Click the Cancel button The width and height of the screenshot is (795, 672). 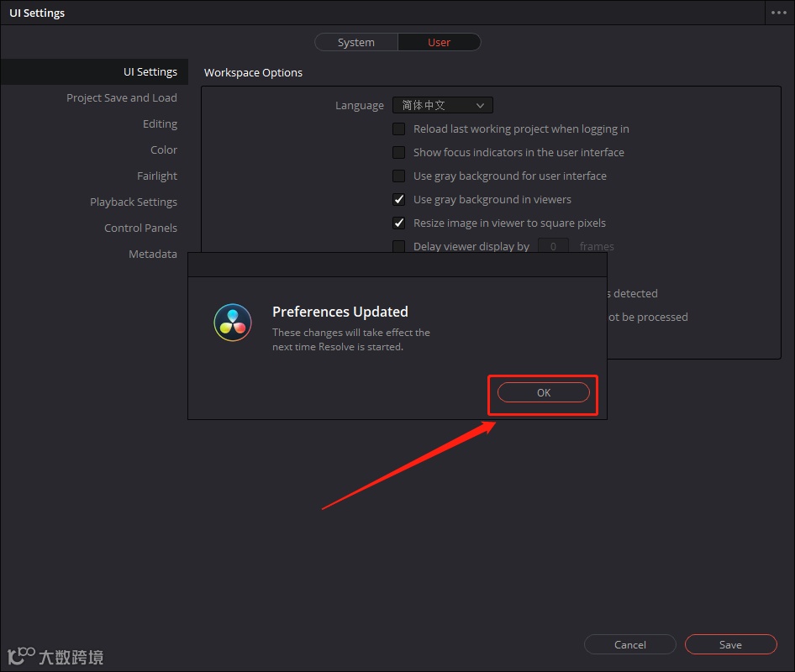coord(630,644)
